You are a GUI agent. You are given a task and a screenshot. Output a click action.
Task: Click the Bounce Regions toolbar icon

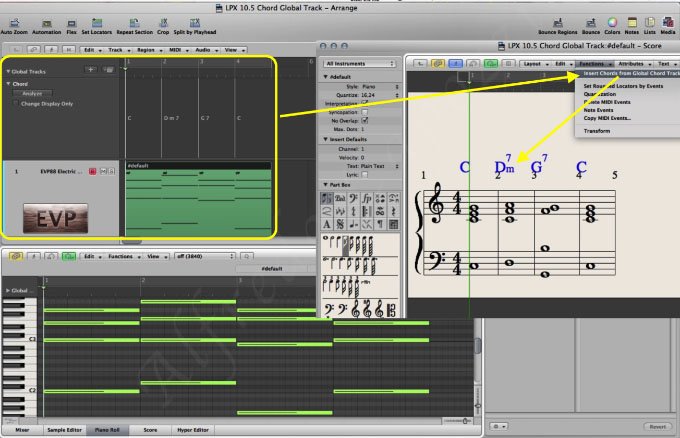[560, 22]
